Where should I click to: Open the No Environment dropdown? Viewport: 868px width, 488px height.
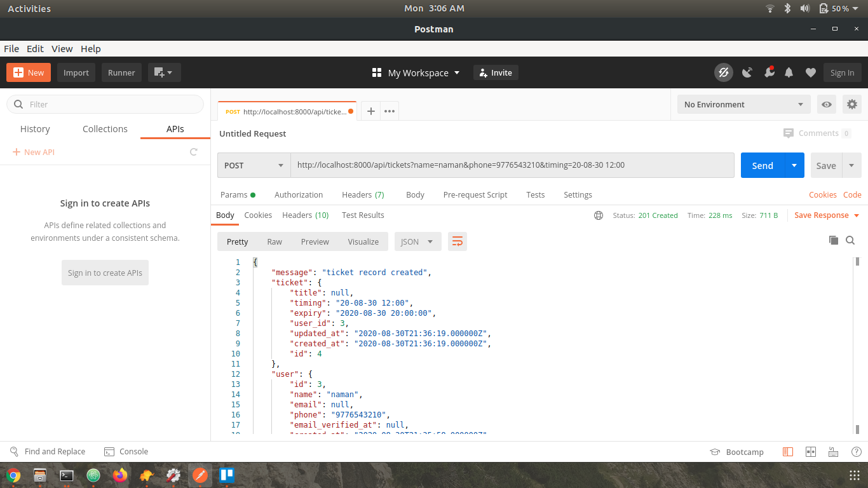pyautogui.click(x=743, y=104)
